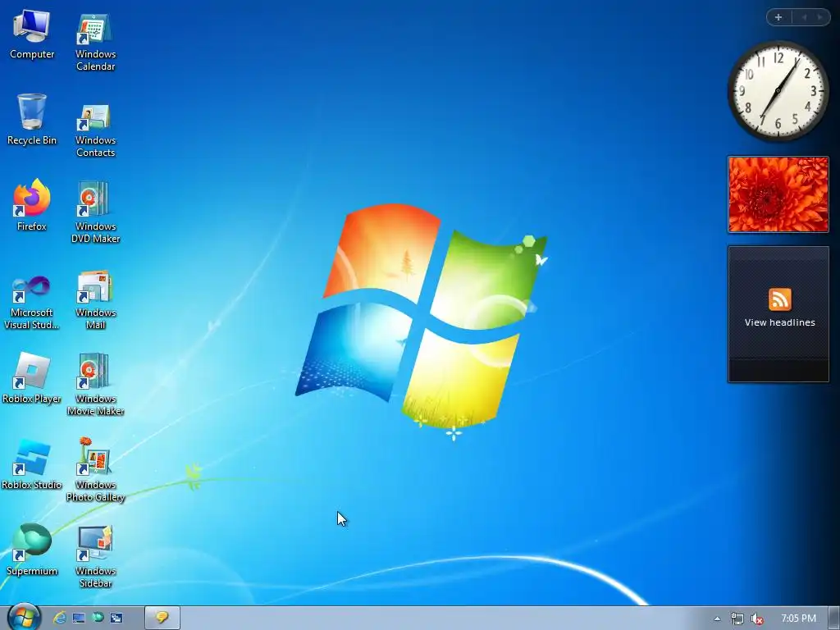Click the orange RSS feed icon
This screenshot has width=840, height=630.
pyautogui.click(x=779, y=299)
